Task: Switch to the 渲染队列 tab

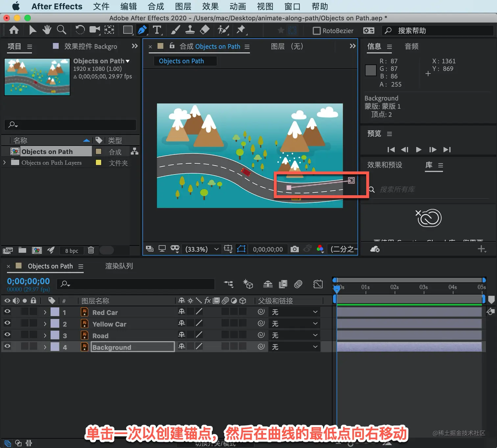Action: pyautogui.click(x=119, y=266)
